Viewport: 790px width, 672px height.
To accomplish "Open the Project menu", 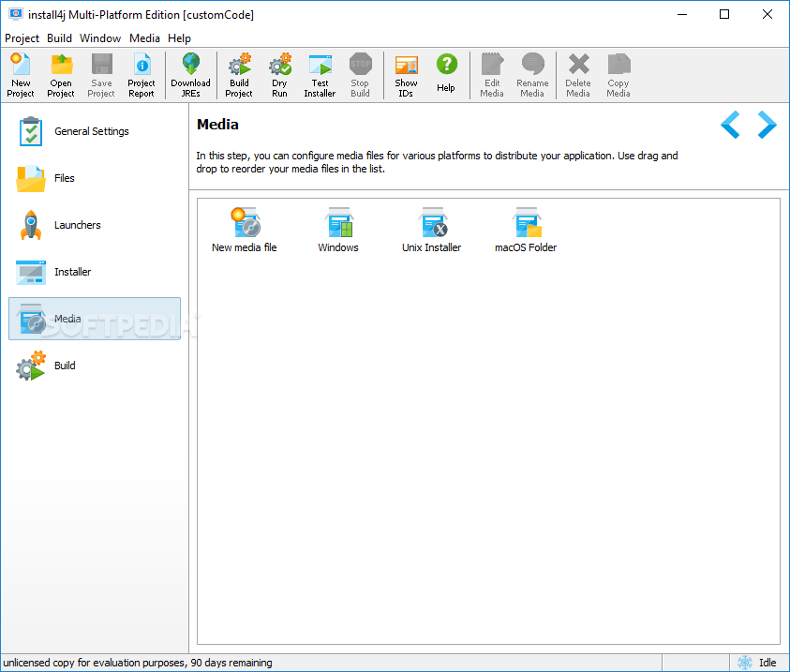I will pos(22,38).
